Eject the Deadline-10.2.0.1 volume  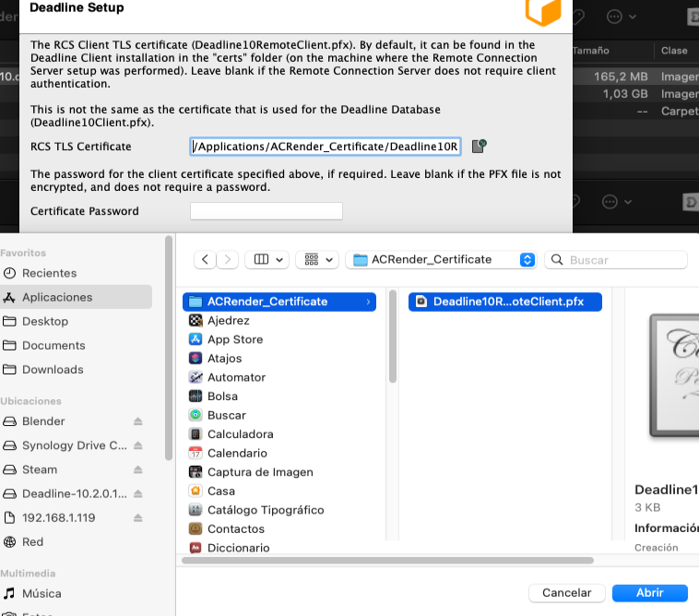click(x=137, y=493)
